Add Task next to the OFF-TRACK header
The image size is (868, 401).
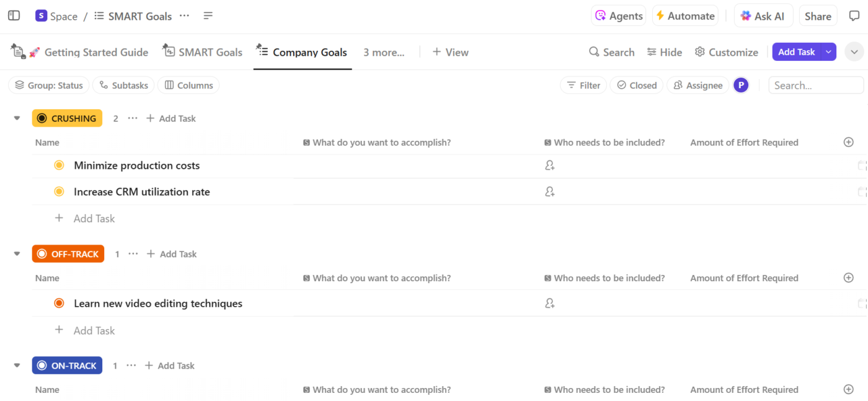point(172,254)
